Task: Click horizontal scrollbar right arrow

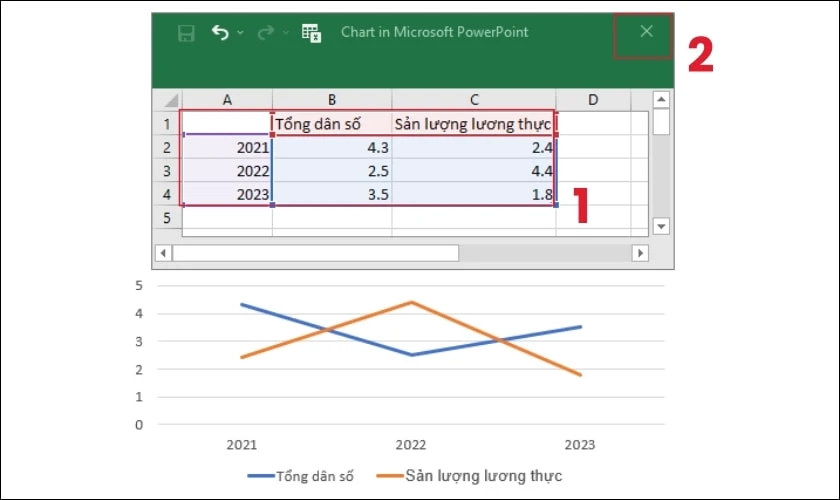Action: 640,252
